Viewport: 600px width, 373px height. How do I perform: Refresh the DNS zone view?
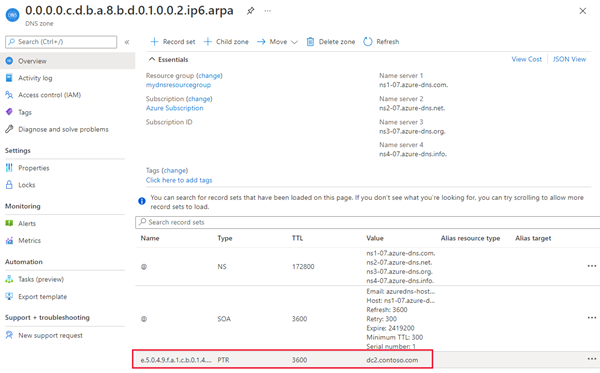tap(381, 42)
